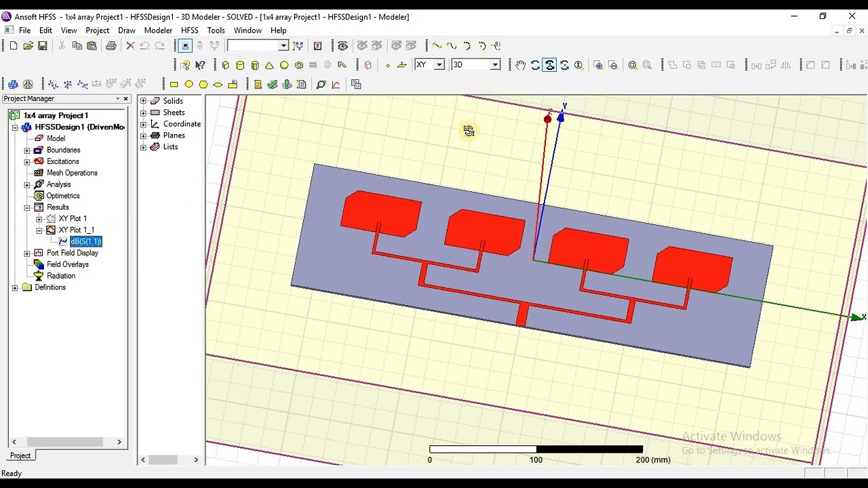Viewport: 868px width, 488px height.
Task: Open the XY drawing plane dropdown
Action: (x=439, y=65)
